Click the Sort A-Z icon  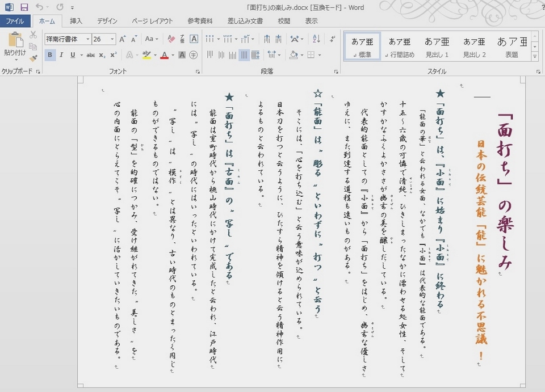[x=316, y=39]
